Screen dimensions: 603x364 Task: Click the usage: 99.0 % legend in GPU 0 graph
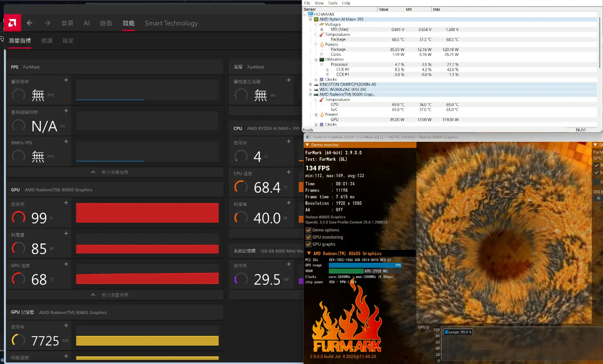(x=458, y=332)
